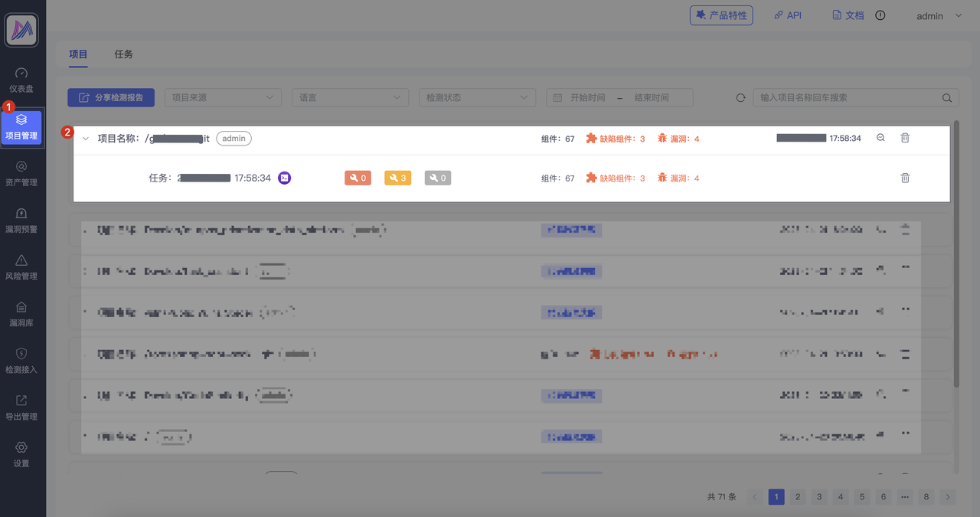This screenshot has width=980, height=517.
Task: Go to page 2 in pagination
Action: pos(798,497)
